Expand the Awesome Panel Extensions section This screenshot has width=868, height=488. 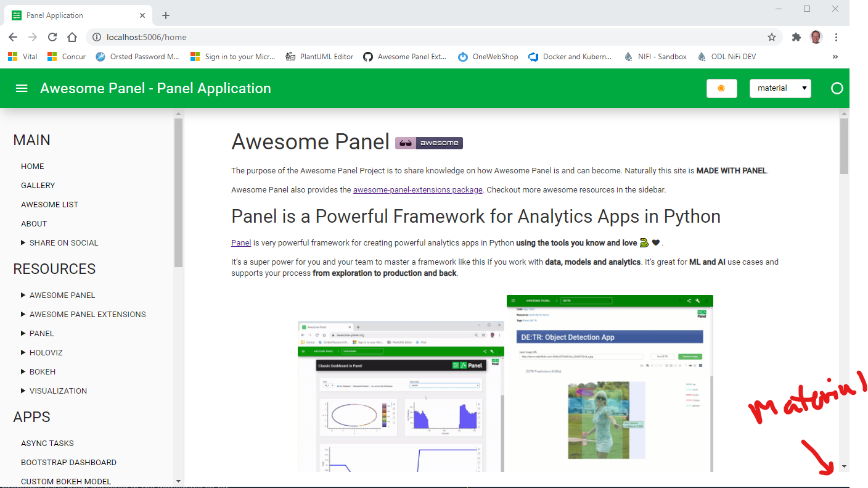click(x=83, y=315)
